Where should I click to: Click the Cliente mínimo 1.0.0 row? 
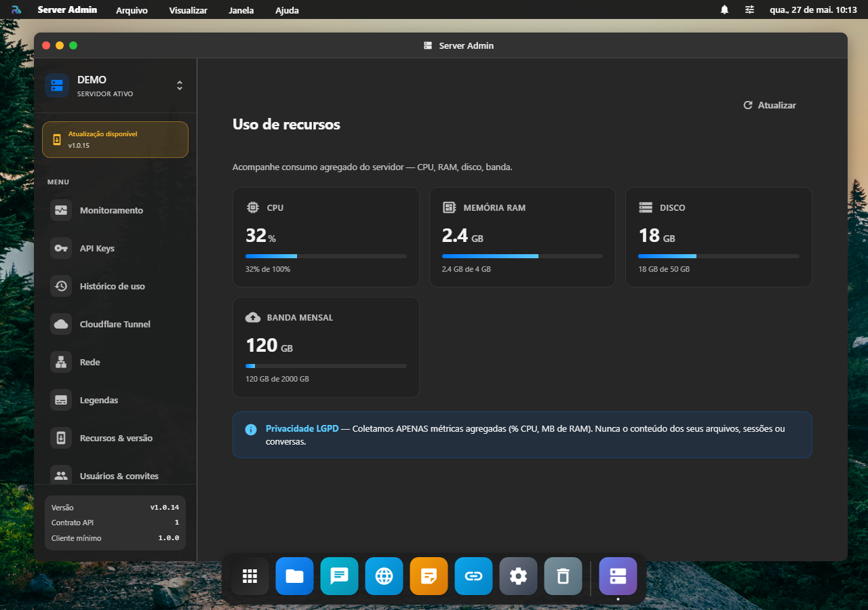tap(115, 538)
